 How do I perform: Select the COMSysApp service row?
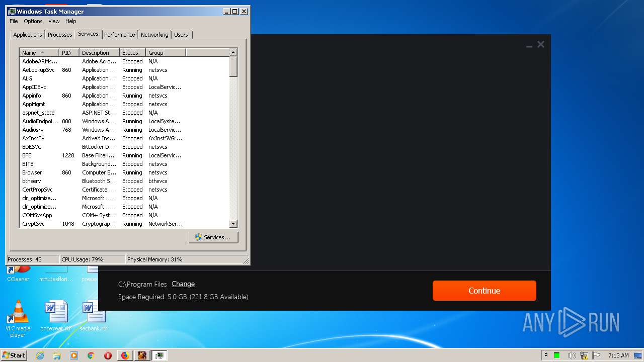point(124,215)
